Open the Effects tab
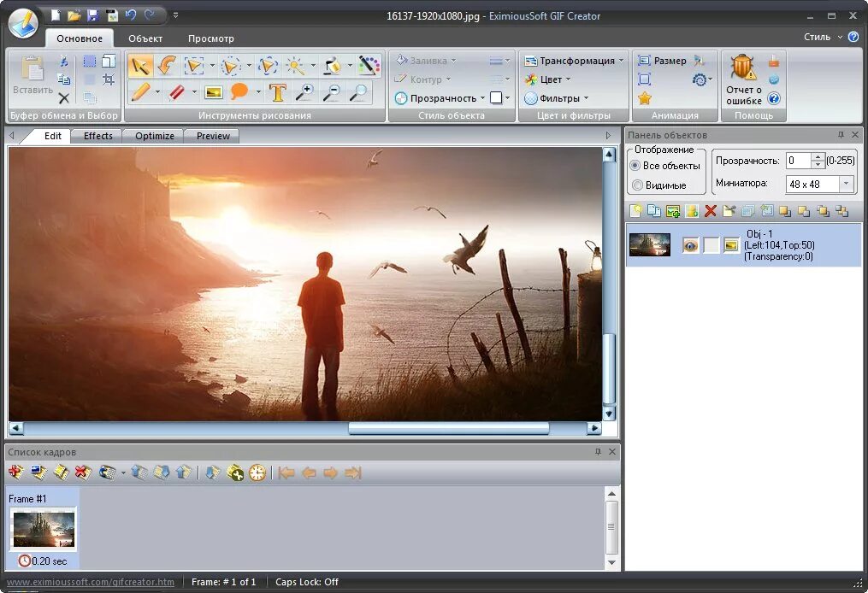 point(97,136)
